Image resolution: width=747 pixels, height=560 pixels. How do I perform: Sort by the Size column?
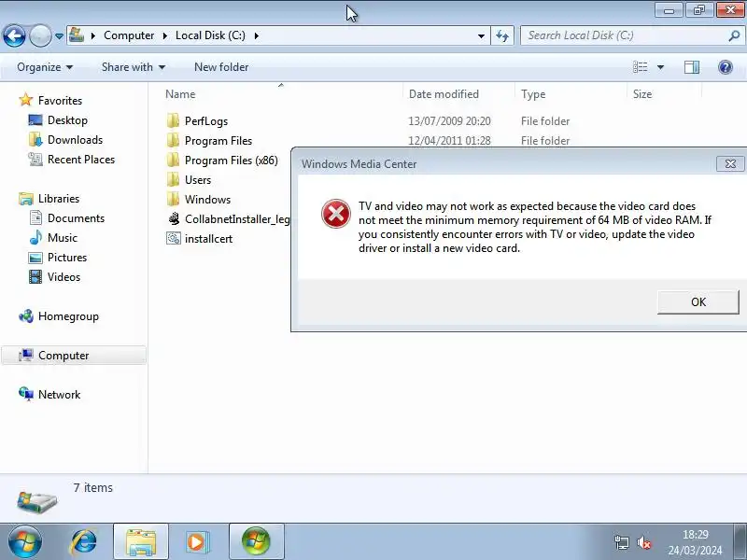pyautogui.click(x=664, y=94)
